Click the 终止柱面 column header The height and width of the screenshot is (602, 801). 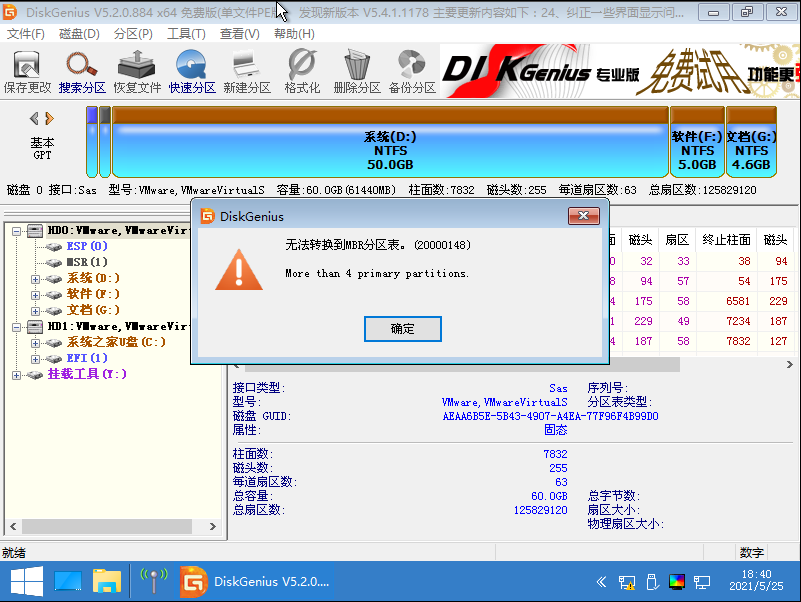click(x=726, y=240)
